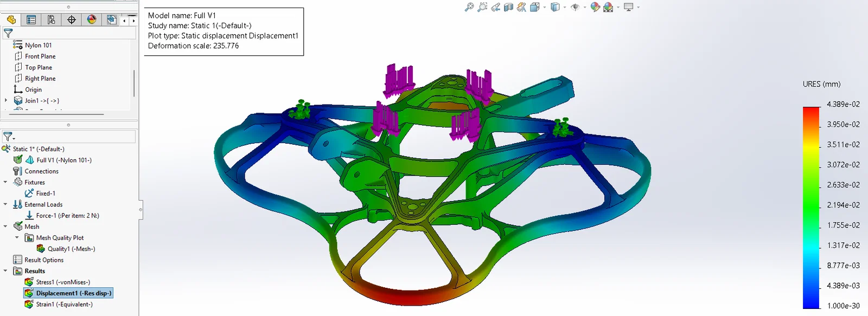Select the Fixed-1 fixture
Viewport: 868px width, 316px height.
46,194
